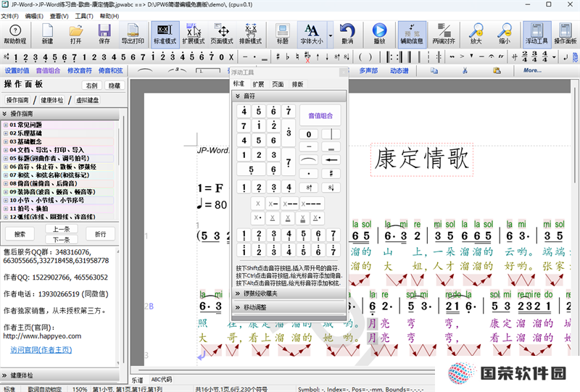Close the 浮动工具 floating panel
The height and width of the screenshot is (392, 580).
[343, 72]
